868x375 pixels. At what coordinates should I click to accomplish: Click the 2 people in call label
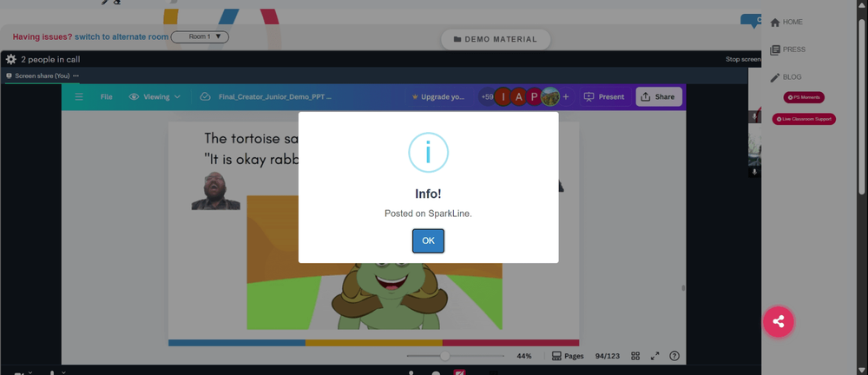[x=50, y=59]
